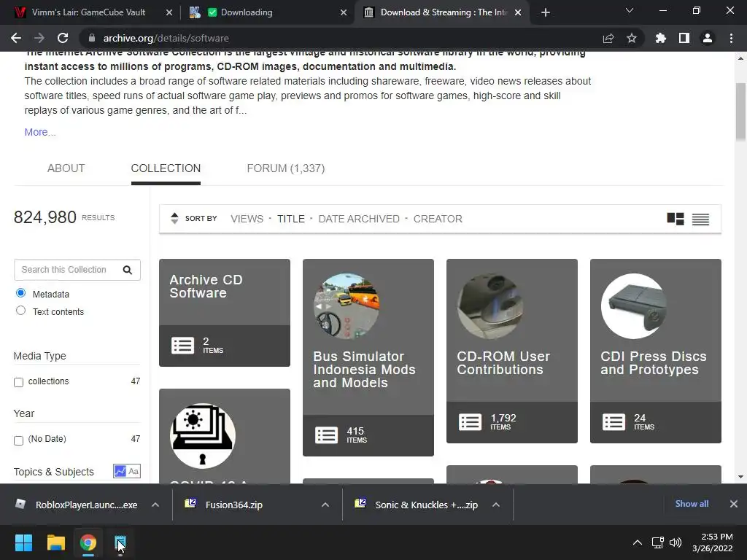This screenshot has width=747, height=560.
Task: Select the Download & Streaming Internet Archive tab
Action: 442,12
